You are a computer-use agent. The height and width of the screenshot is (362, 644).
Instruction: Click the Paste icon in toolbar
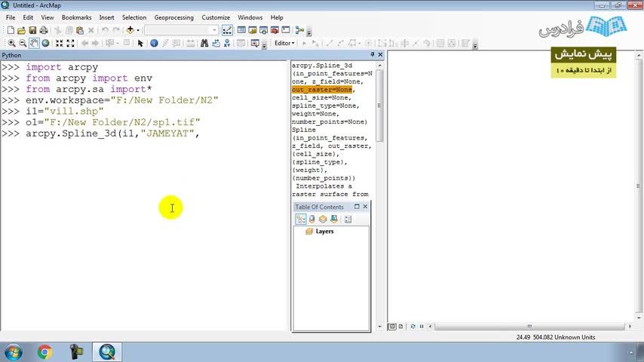80,30
